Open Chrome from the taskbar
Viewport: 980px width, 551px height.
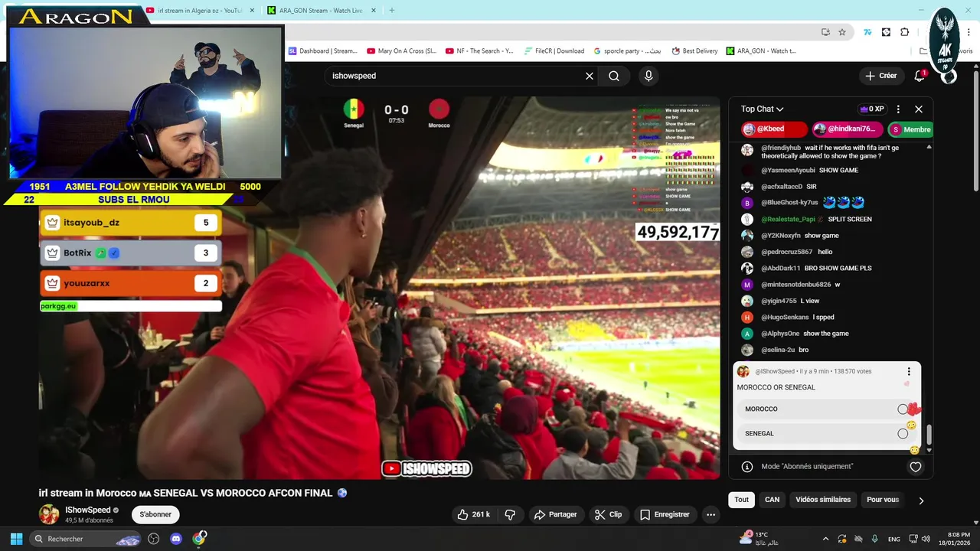[199, 539]
